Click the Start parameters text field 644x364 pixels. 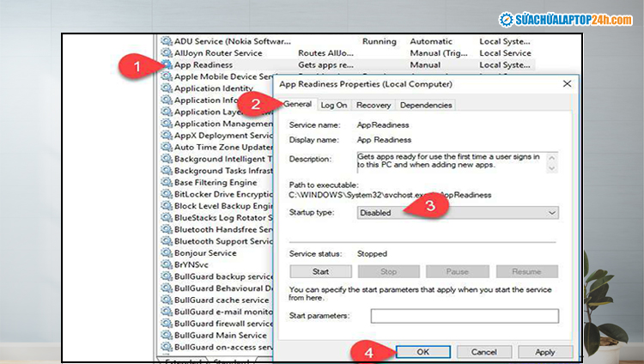click(464, 316)
